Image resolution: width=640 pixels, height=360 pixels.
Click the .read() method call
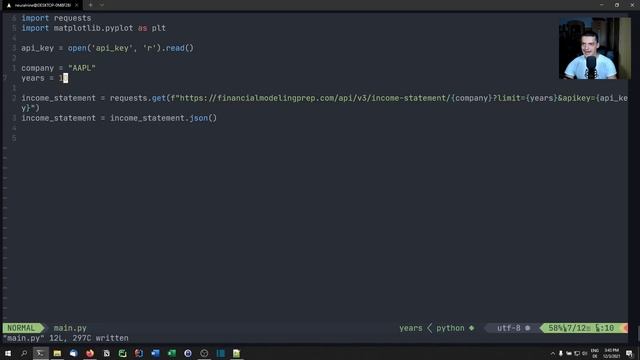point(179,48)
